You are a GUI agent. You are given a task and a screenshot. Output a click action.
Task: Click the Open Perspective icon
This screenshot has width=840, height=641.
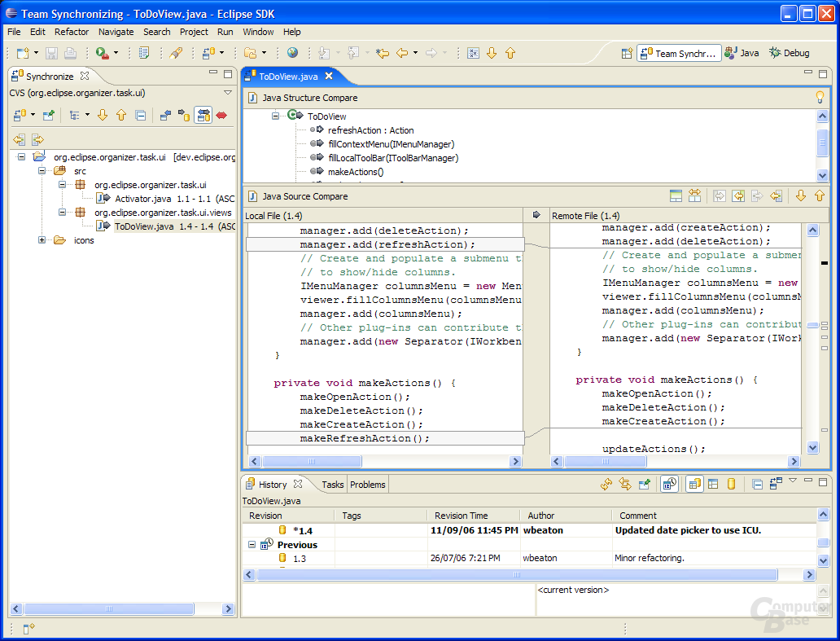point(627,53)
